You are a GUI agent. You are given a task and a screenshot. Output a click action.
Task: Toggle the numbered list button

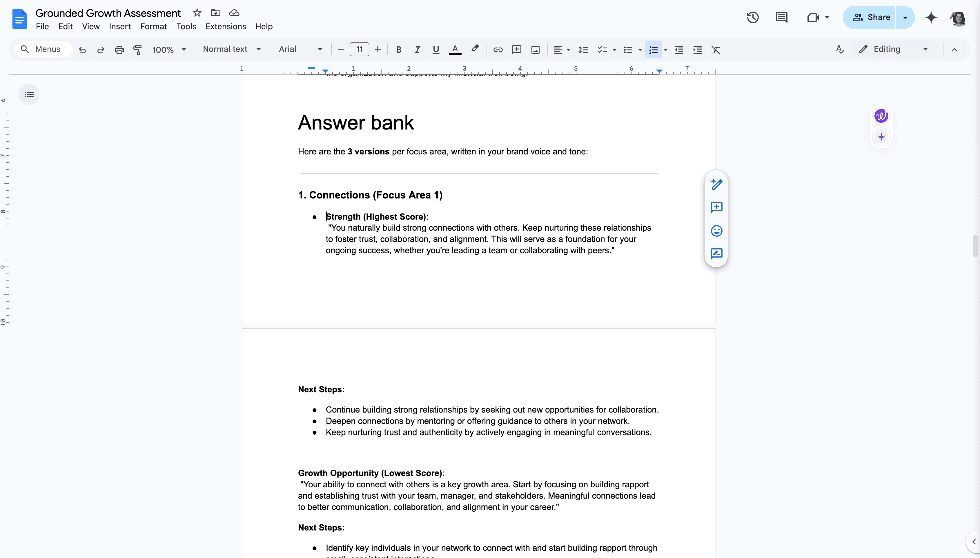click(x=653, y=50)
